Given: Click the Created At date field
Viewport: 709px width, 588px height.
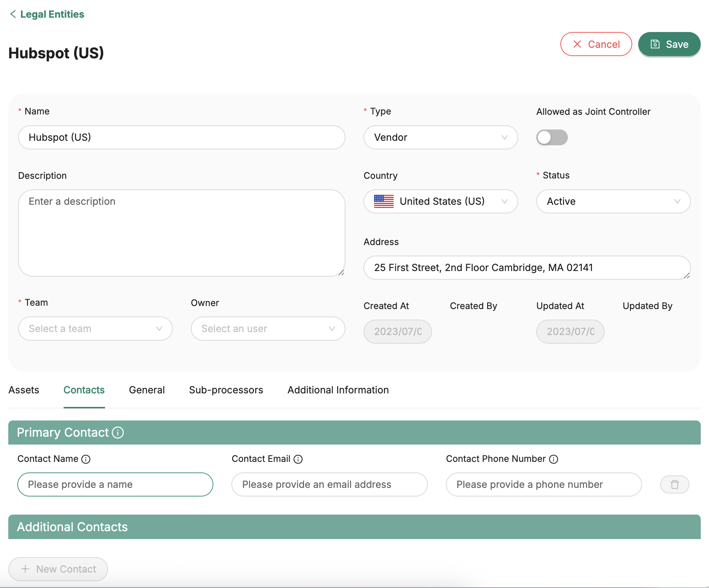Looking at the screenshot, I should [x=397, y=332].
